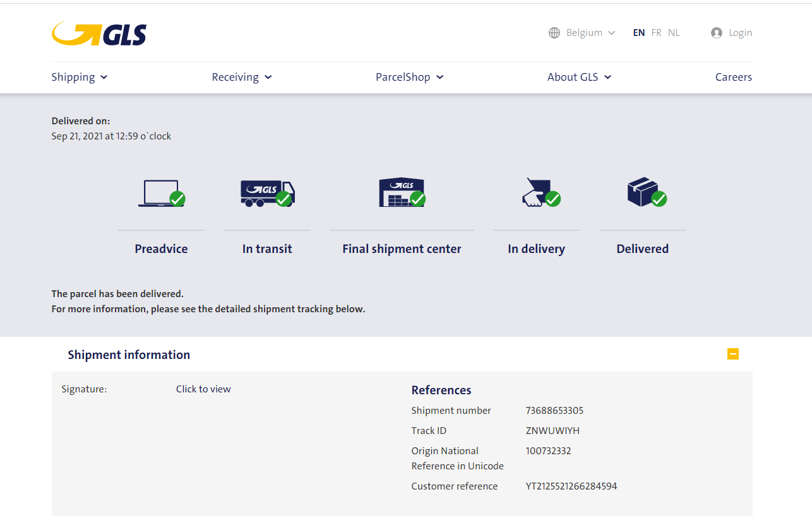Switch language to FR
Image resolution: width=812 pixels, height=516 pixels.
click(x=657, y=33)
